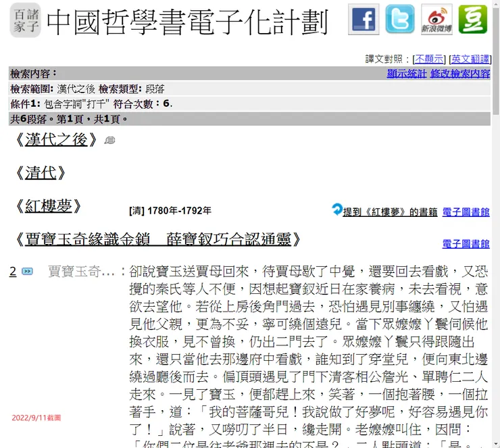Open the 諸子百家 site logo
Image resolution: width=500 pixels, height=448 pixels.
click(25, 20)
